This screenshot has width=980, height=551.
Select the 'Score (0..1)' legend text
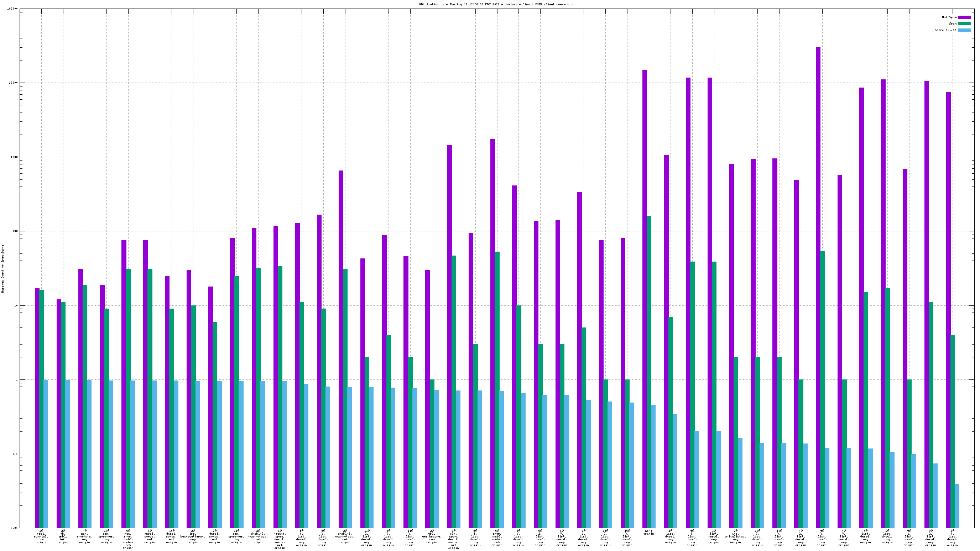pos(945,30)
